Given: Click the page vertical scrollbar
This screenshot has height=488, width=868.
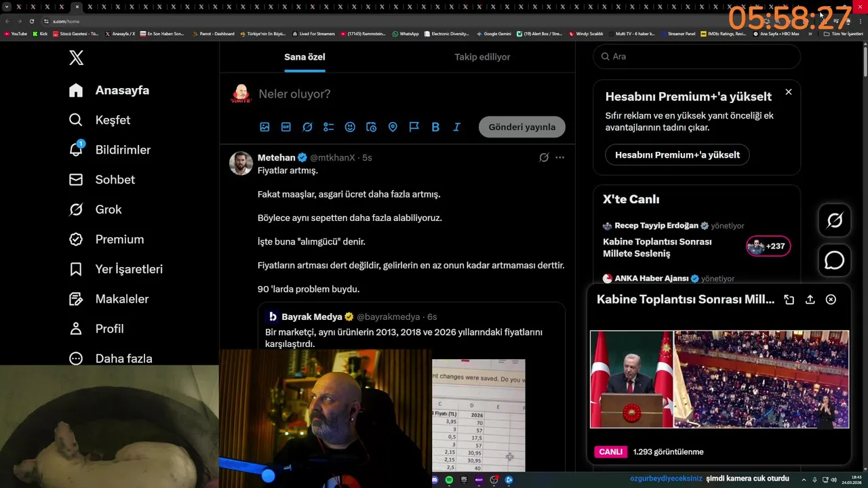Looking at the screenshot, I should point(865,61).
